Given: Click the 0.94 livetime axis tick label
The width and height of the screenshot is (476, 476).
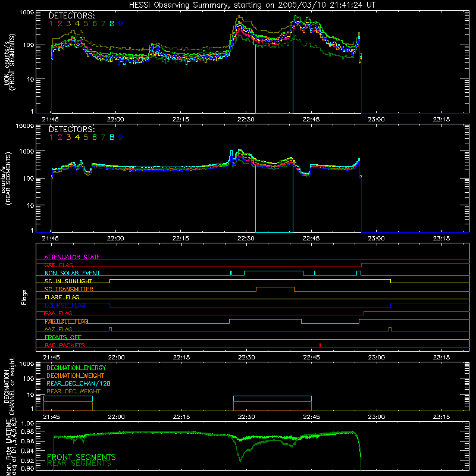Looking at the screenshot, I should [x=27, y=451].
